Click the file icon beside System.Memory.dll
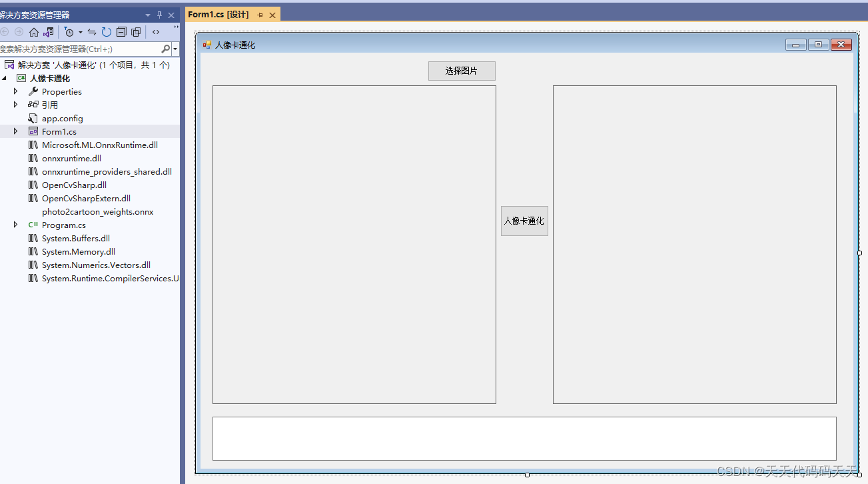This screenshot has height=484, width=868. pos(33,251)
